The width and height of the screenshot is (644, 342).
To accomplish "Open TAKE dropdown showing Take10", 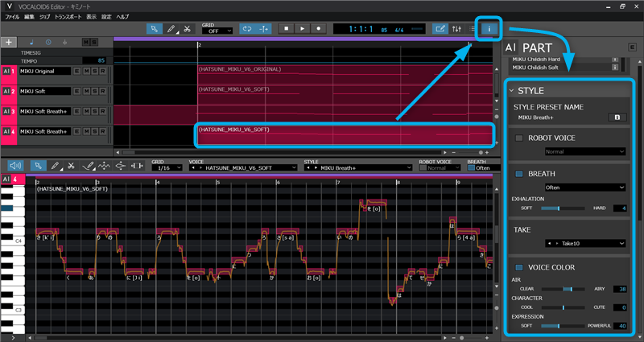I will pyautogui.click(x=585, y=244).
